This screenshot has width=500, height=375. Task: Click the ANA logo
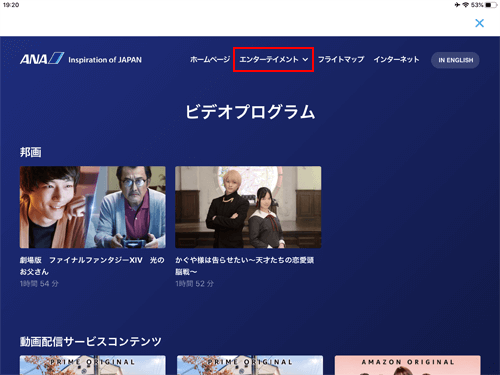pos(42,59)
